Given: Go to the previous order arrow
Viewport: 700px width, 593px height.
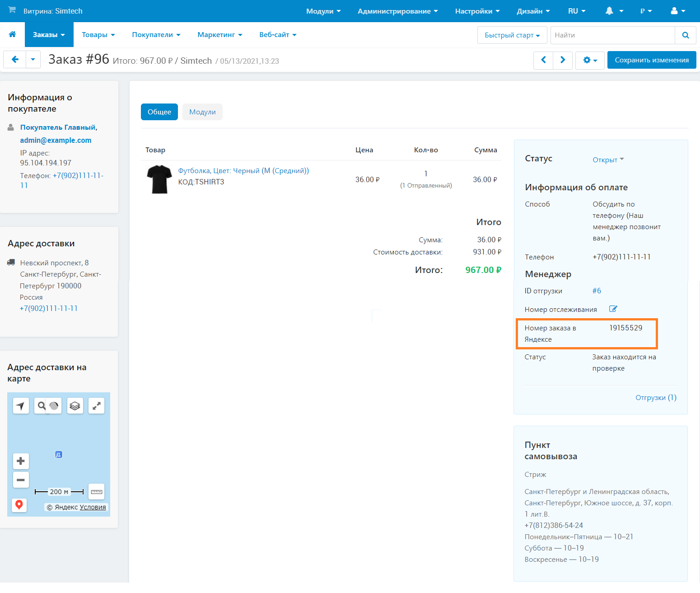Looking at the screenshot, I should [543, 60].
